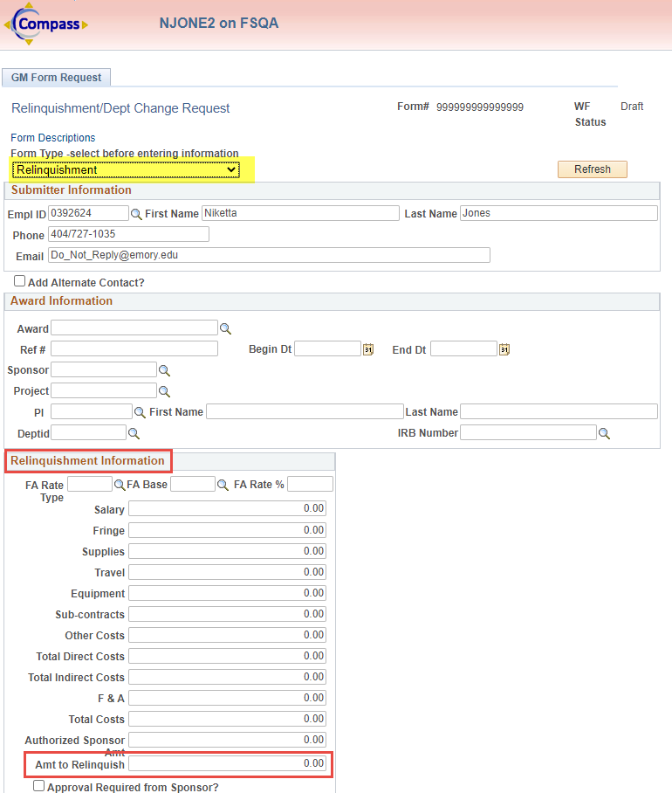Open the Project lookup magnifier
The height and width of the screenshot is (793, 672).
(164, 391)
